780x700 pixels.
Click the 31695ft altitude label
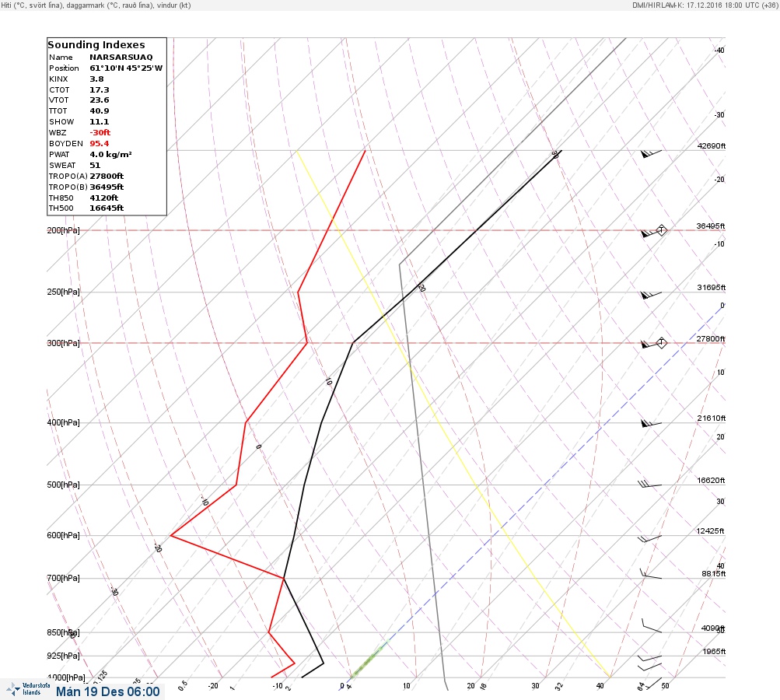(712, 288)
